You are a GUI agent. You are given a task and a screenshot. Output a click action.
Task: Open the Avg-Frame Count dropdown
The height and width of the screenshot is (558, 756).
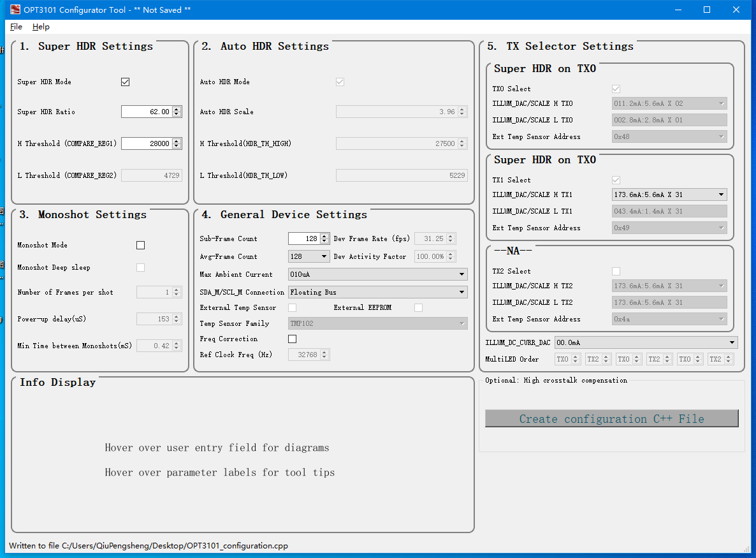[x=309, y=256]
